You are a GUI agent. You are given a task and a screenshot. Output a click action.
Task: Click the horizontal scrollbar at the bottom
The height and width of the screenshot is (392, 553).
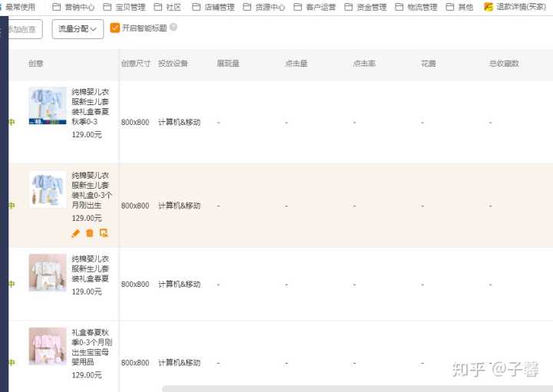[353, 389]
